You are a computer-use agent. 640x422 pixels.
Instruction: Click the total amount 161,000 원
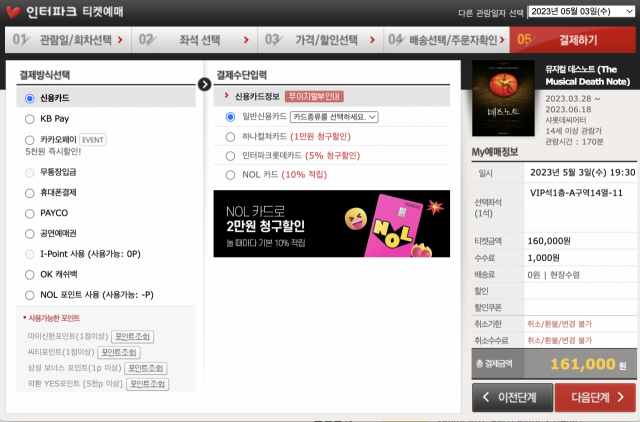tap(588, 364)
